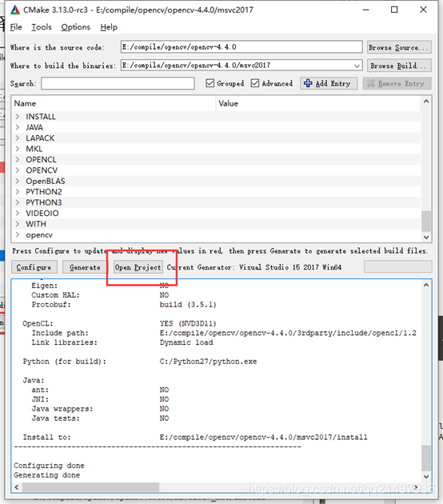Open the build binaries path dropdown
This screenshot has height=504, width=443.
click(357, 66)
